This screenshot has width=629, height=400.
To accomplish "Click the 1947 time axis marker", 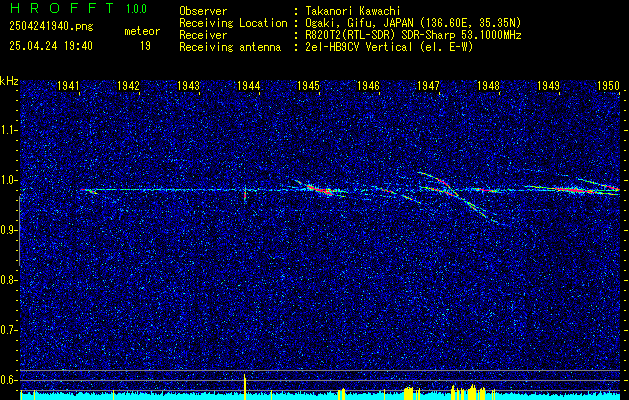I will [x=428, y=85].
